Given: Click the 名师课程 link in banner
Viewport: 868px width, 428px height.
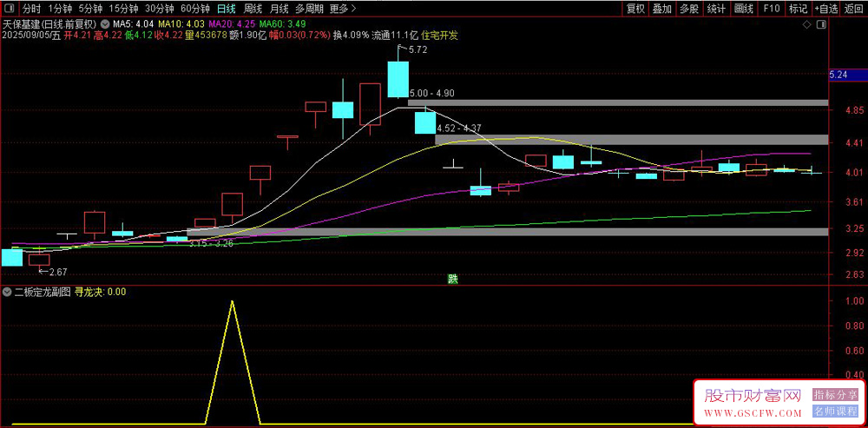Looking at the screenshot, I should tap(835, 412).
